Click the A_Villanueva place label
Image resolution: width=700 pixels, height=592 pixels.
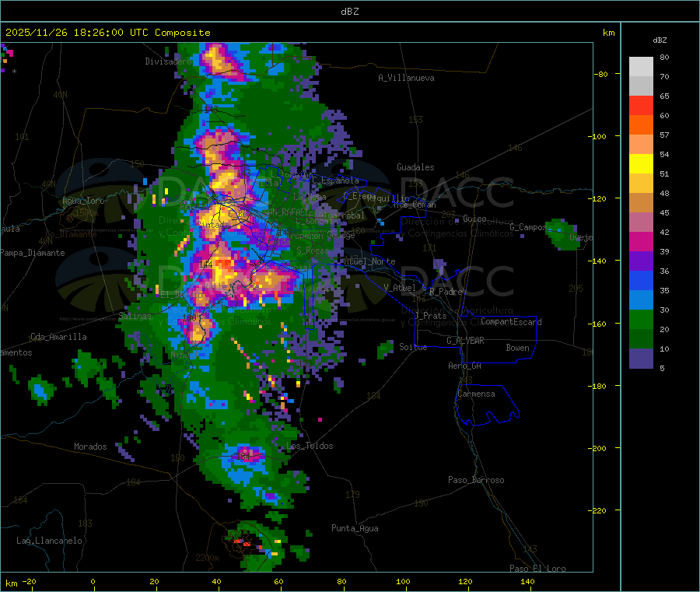[x=406, y=78]
